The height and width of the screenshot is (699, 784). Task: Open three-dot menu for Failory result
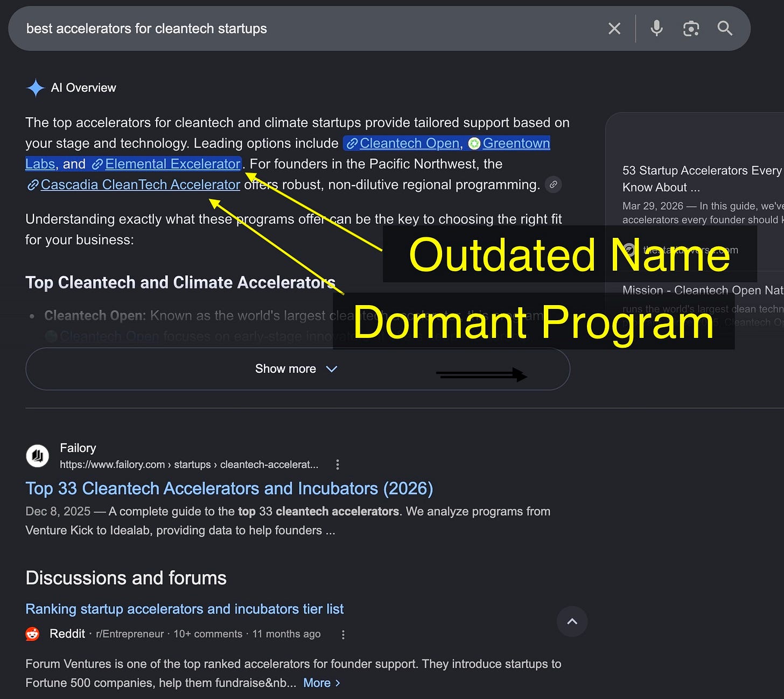[338, 464]
